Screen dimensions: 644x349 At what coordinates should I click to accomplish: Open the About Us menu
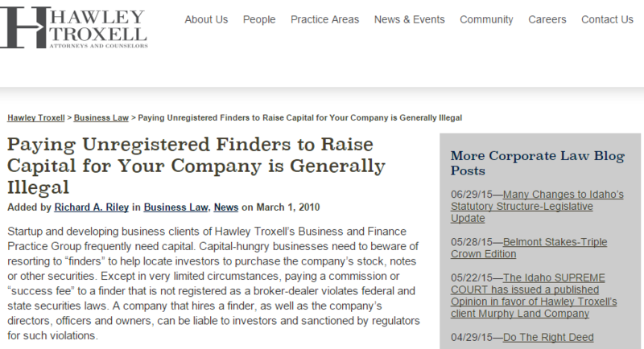tap(206, 20)
